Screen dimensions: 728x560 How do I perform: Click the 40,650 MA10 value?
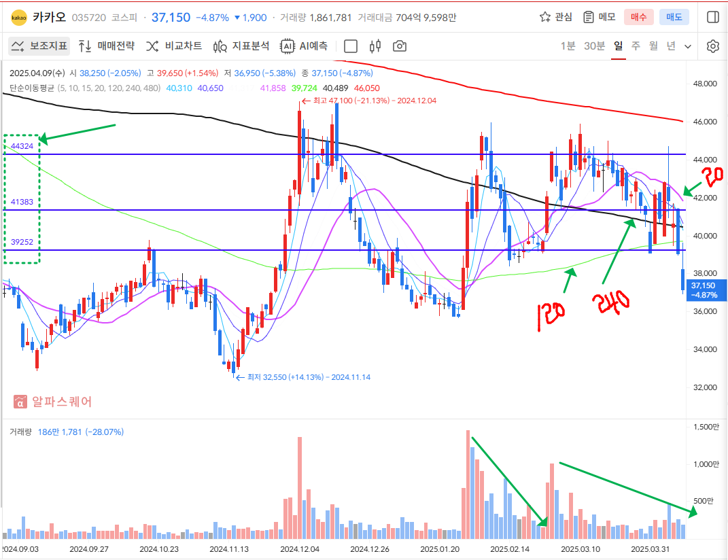tap(210, 88)
